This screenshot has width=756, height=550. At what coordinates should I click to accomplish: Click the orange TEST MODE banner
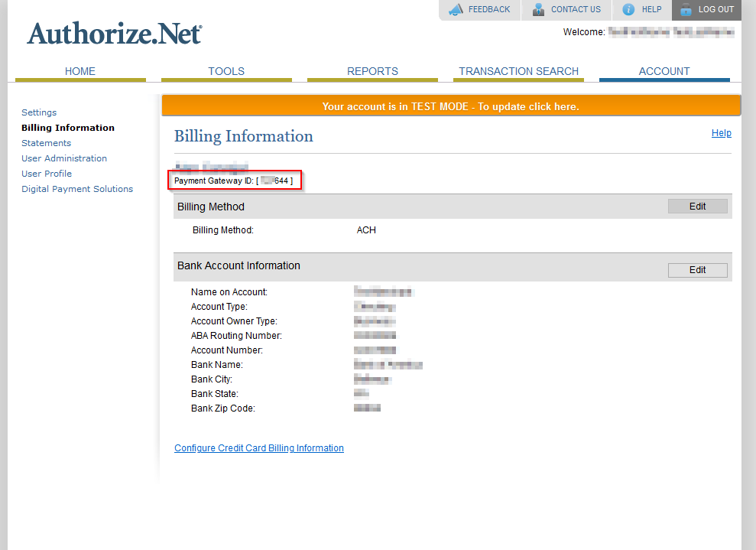point(451,106)
